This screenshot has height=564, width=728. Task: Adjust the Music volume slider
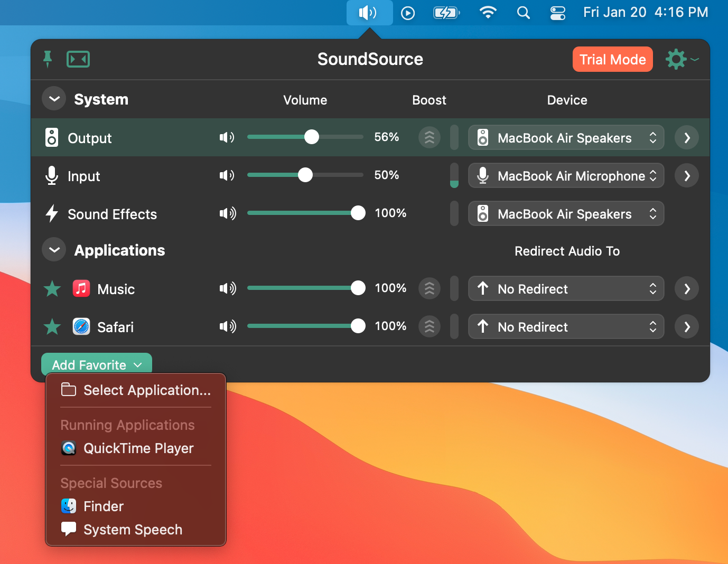coord(306,288)
